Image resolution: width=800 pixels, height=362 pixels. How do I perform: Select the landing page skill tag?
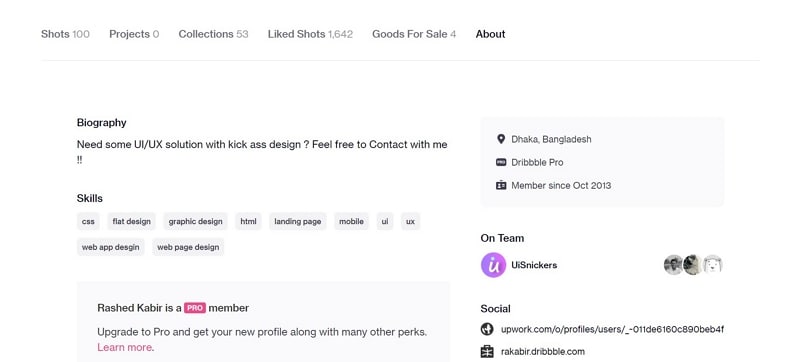tap(298, 221)
